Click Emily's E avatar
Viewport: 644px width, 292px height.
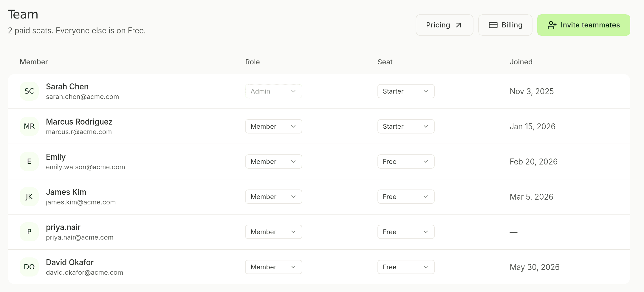[29, 161]
